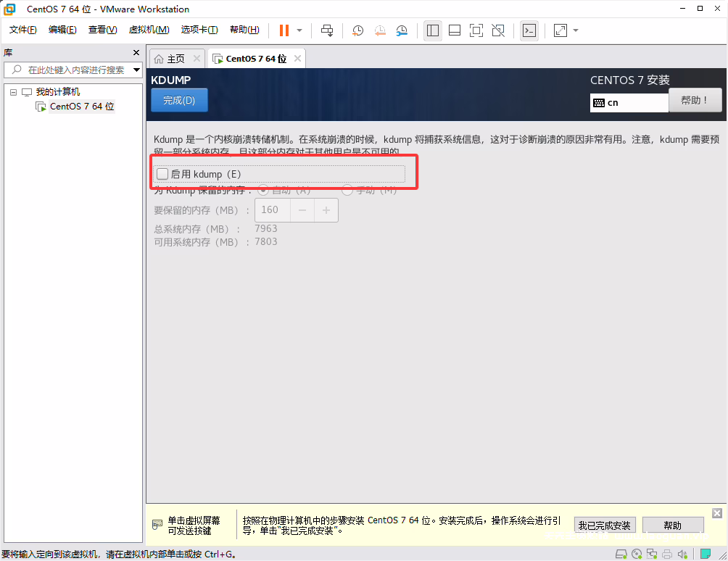This screenshot has height=561, width=728.
Task: Close the 主页 tab
Action: pos(197,59)
